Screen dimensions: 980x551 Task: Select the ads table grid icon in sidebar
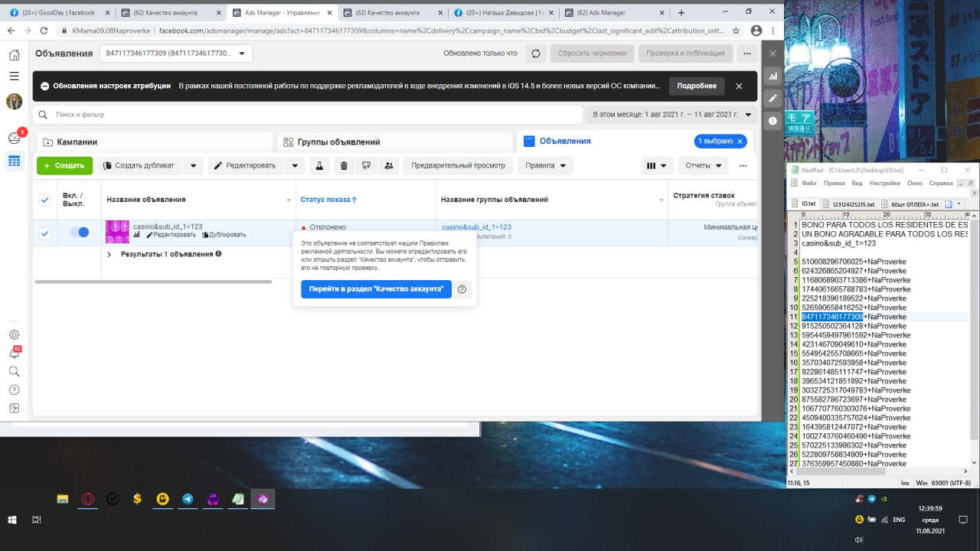click(x=14, y=161)
